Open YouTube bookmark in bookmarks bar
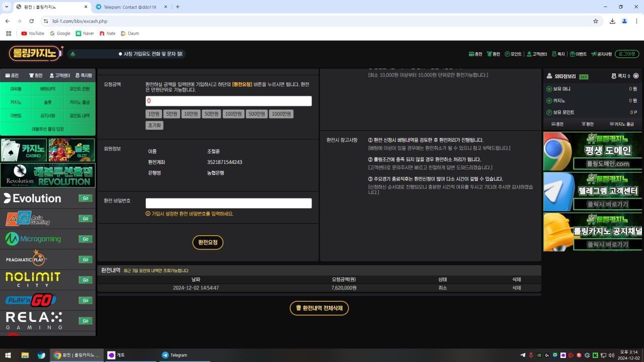Screen dimensions: 644x362 [33, 34]
